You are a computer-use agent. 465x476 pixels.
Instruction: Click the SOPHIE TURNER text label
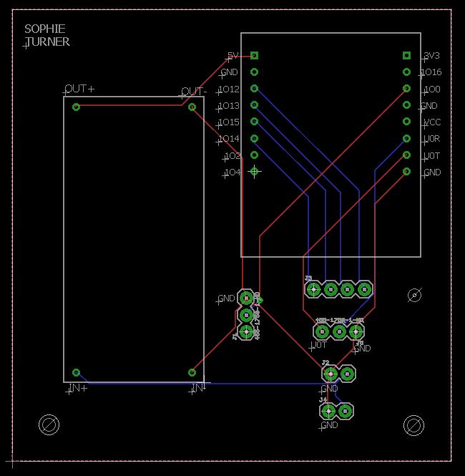47,35
